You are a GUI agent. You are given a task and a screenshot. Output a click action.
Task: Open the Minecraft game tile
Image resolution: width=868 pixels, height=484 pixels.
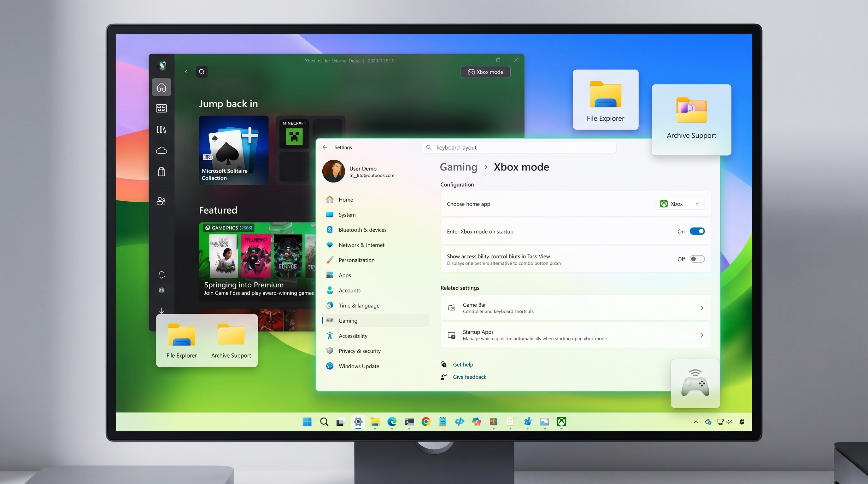[294, 134]
